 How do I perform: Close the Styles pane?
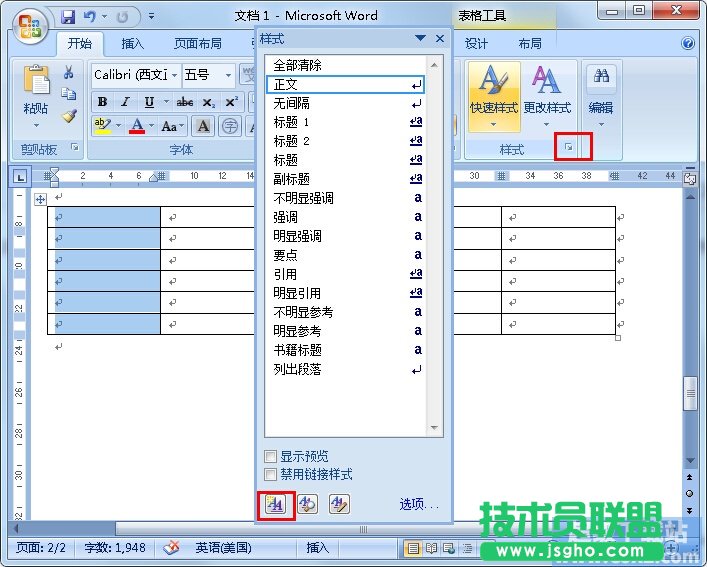[440, 39]
